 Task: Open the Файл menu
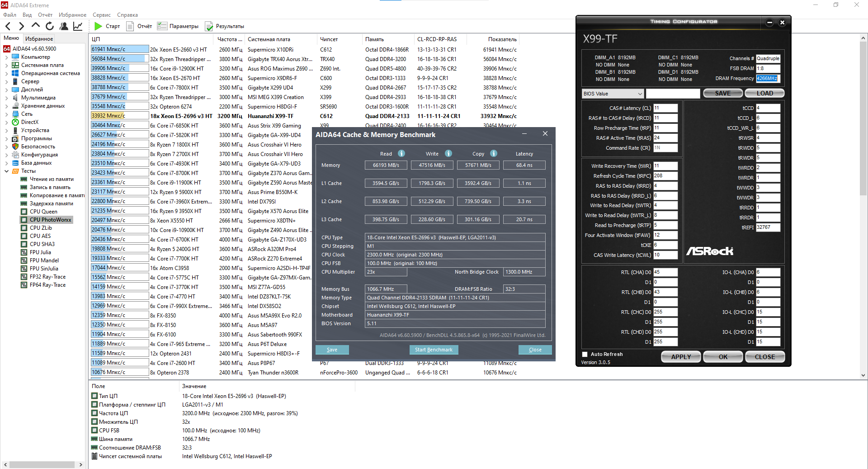pos(9,15)
